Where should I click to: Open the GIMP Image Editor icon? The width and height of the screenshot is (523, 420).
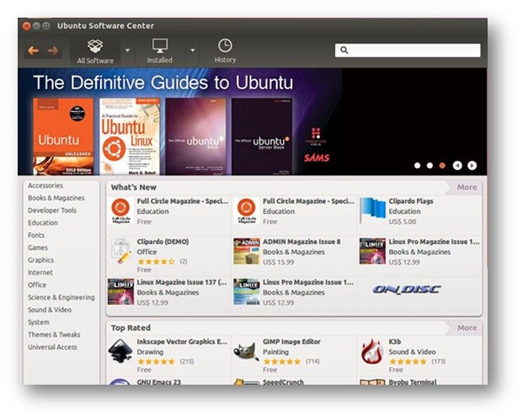(247, 351)
